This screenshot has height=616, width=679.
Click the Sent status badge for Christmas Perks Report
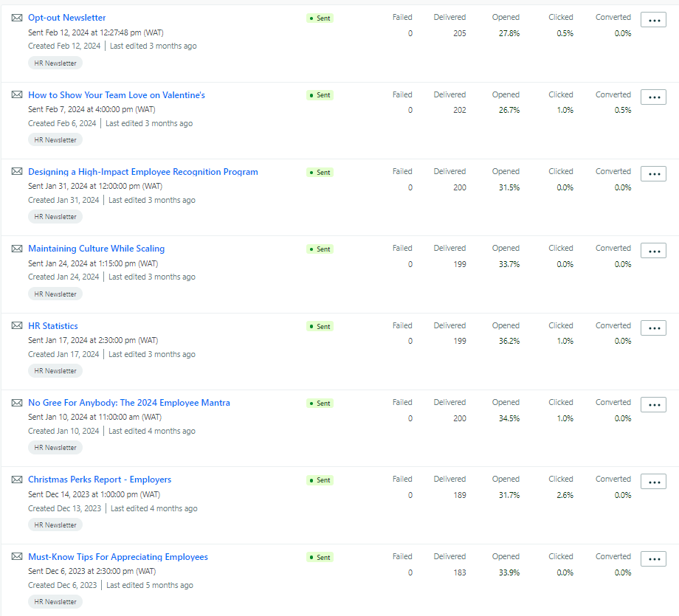[x=320, y=480]
